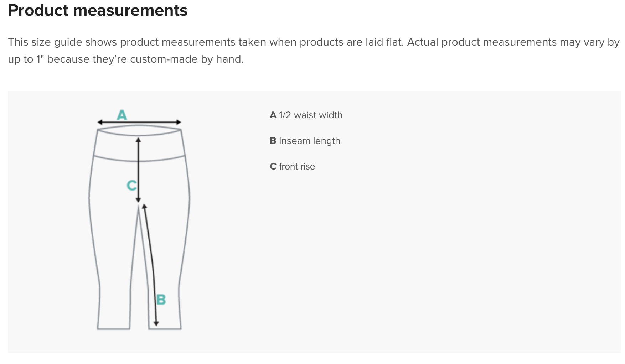Click the left leg hem of the pants

pyautogui.click(x=114, y=328)
